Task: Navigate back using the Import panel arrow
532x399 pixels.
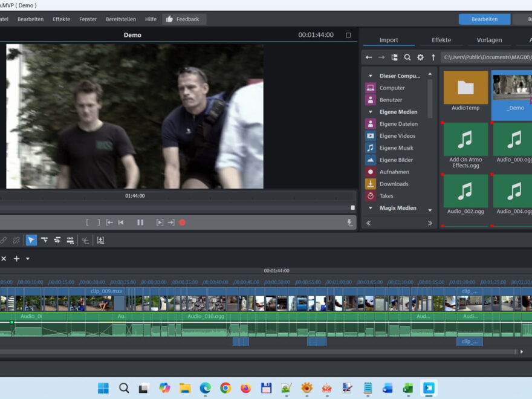Action: (369, 57)
